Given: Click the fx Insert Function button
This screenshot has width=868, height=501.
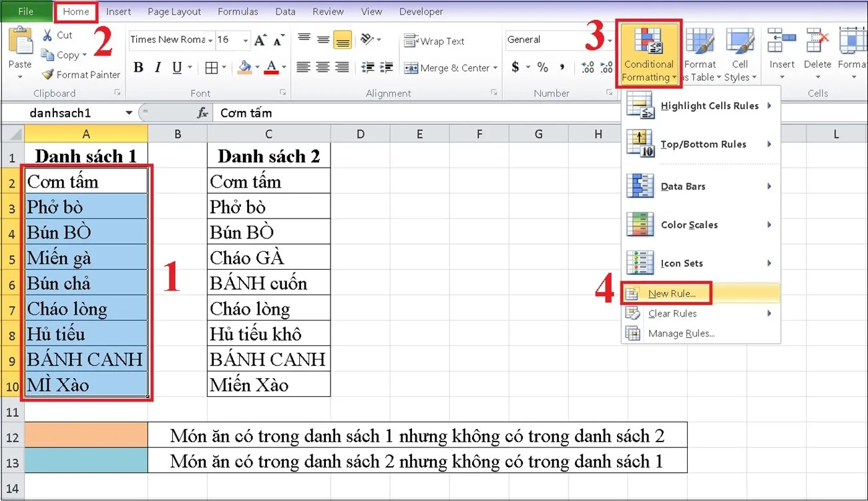Looking at the screenshot, I should click(202, 113).
